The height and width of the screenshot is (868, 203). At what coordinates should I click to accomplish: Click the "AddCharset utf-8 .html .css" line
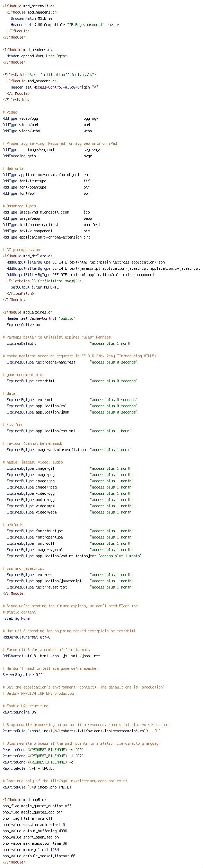(x=51, y=656)
